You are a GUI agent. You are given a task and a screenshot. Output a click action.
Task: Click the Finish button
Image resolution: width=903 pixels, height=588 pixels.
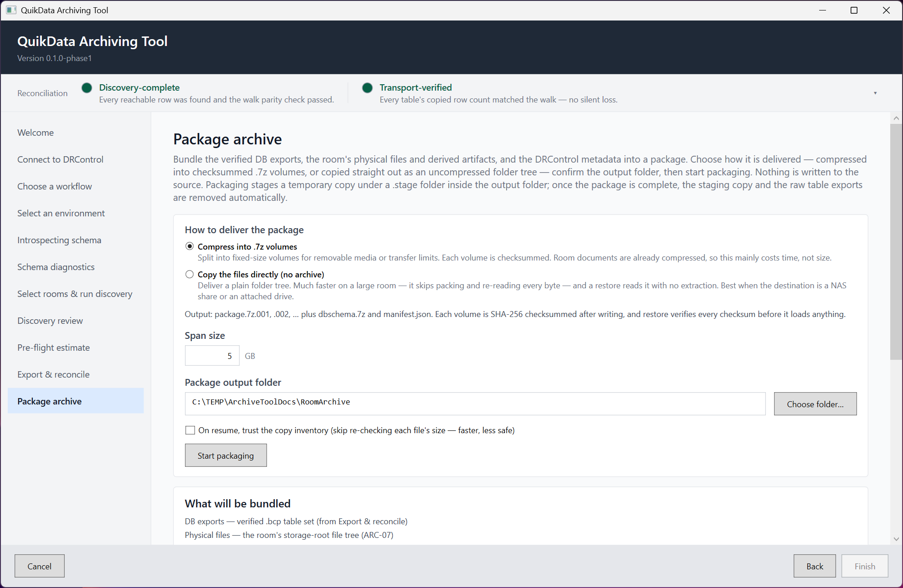865,566
